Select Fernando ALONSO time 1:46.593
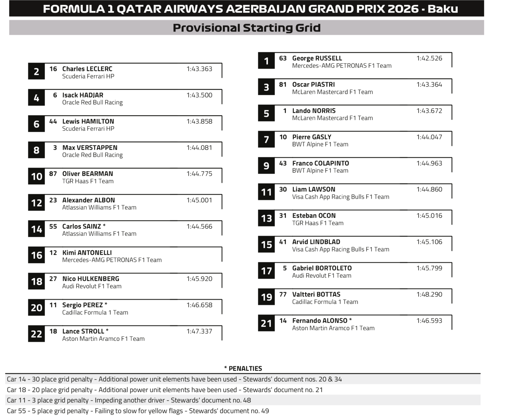 429,321
